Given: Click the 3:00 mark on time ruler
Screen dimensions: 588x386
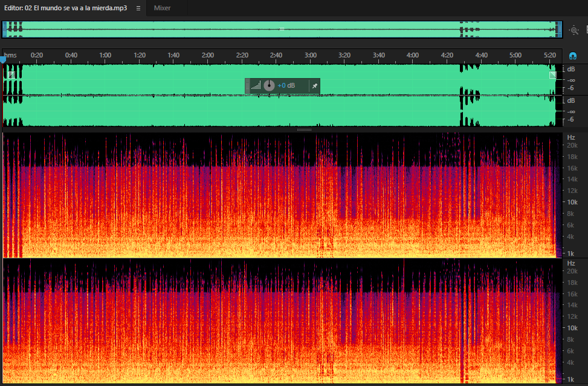Looking at the screenshot, I should click(311, 55).
